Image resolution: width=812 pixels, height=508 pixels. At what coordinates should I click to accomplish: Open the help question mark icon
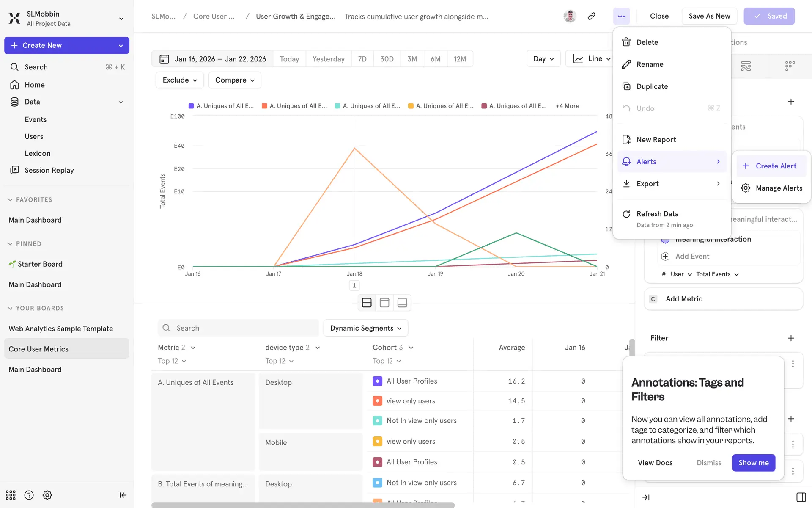(29, 495)
